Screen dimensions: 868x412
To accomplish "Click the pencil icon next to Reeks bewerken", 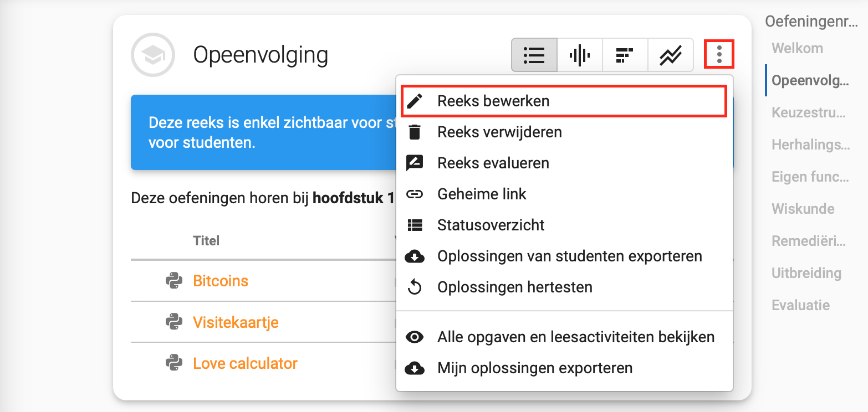I will (x=415, y=101).
